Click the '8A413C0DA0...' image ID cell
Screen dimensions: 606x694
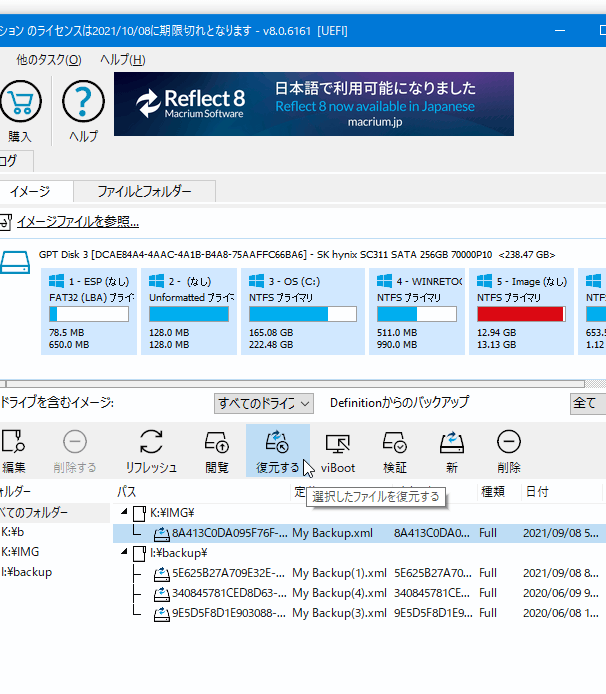432,533
